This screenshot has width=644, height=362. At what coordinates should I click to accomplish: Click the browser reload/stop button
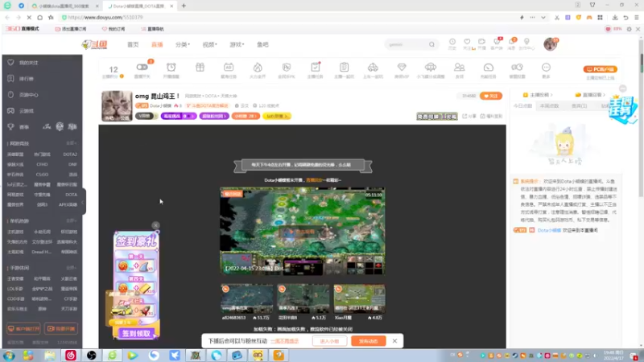[29, 17]
